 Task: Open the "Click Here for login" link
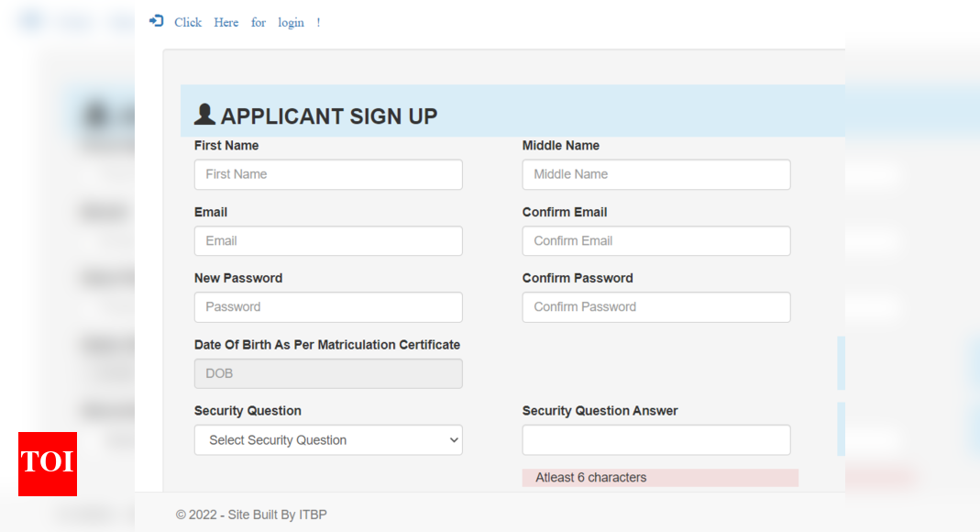(247, 22)
